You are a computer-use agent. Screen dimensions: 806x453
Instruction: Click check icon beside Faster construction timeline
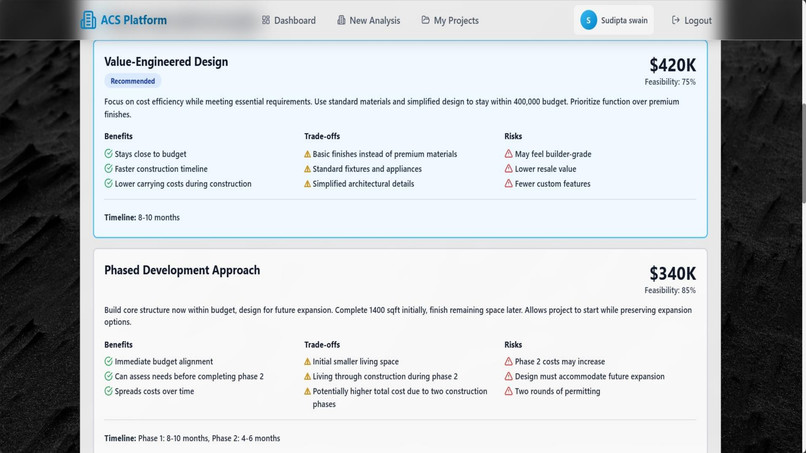pyautogui.click(x=108, y=169)
